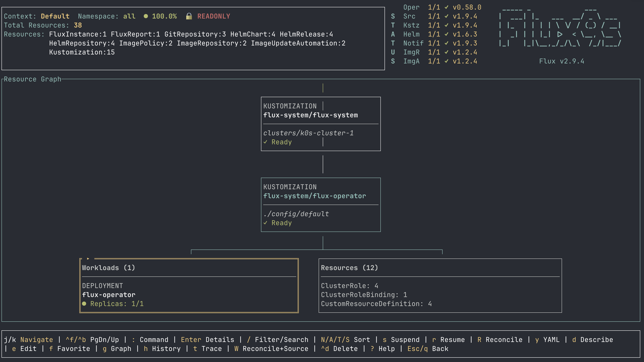Click the ClusterRoleBinding: 1 entry
Image resolution: width=644 pixels, height=362 pixels.
(x=364, y=295)
